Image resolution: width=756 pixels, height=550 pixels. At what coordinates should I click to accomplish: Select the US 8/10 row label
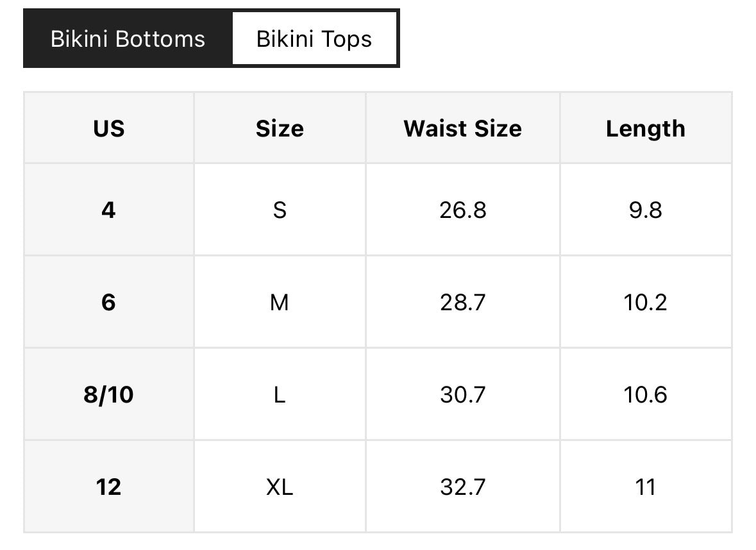coord(109,394)
